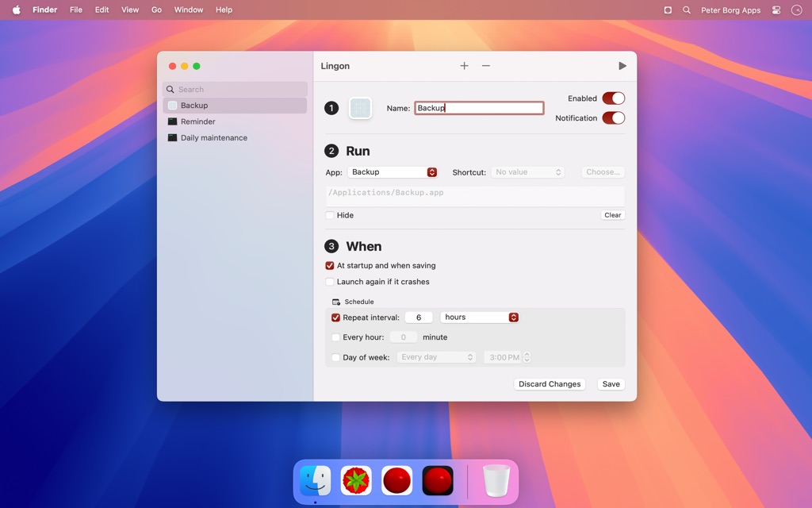Turn off the Notification toggle
Viewport: 812px width, 508px height.
(613, 117)
